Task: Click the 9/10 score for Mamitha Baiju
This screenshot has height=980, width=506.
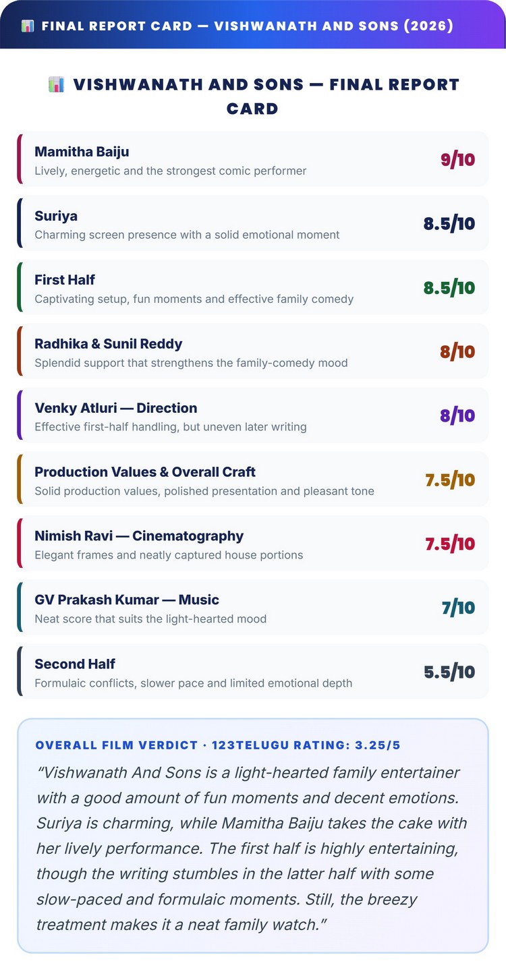Action: (x=457, y=160)
